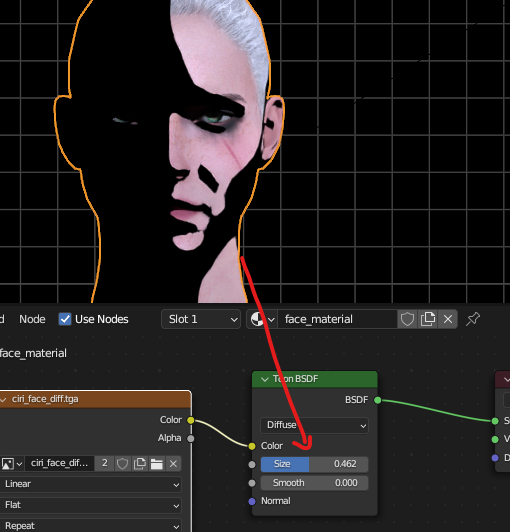The height and width of the screenshot is (532, 510).
Task: Click the face_material breadcrumb label
Action: tap(33, 354)
